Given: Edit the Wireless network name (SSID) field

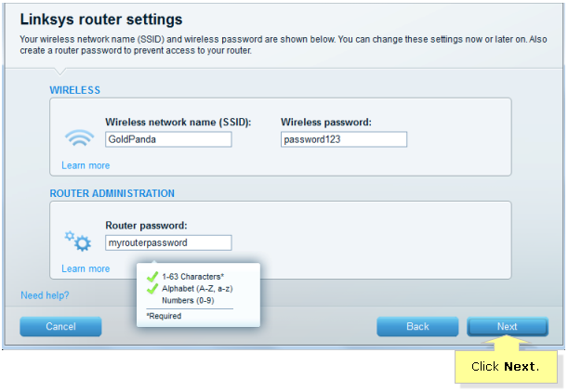Looking at the screenshot, I should coord(168,139).
